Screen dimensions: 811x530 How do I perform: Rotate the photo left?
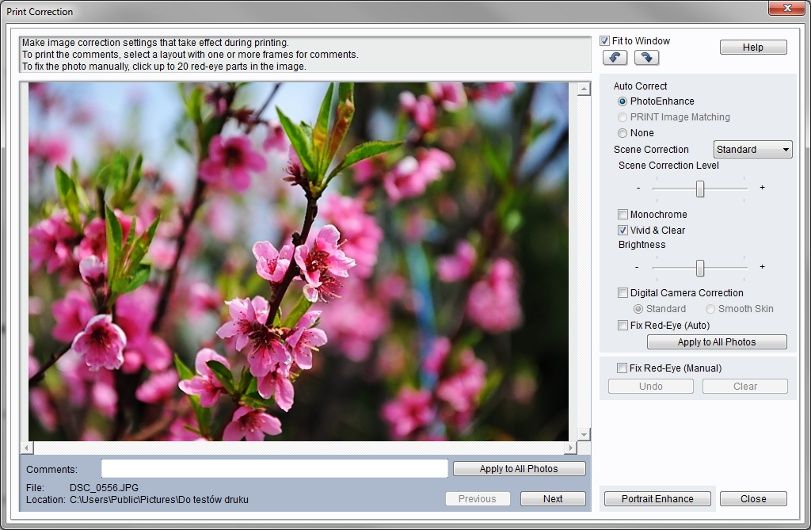[615, 57]
